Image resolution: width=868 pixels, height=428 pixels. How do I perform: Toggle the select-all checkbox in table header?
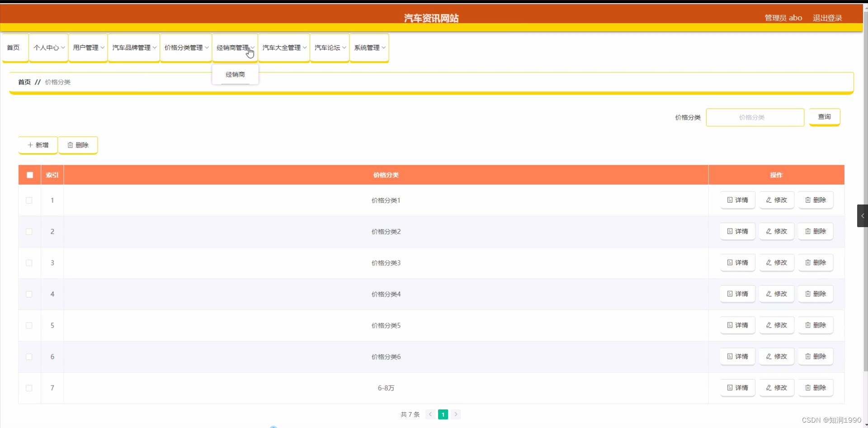click(x=29, y=175)
